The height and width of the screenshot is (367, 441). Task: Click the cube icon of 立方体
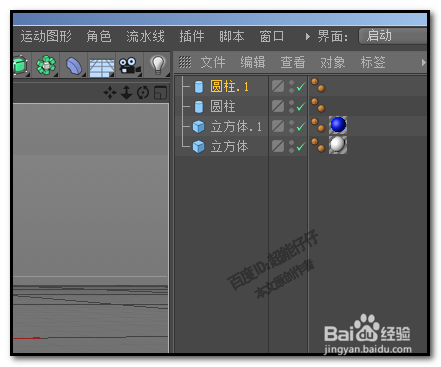199,147
